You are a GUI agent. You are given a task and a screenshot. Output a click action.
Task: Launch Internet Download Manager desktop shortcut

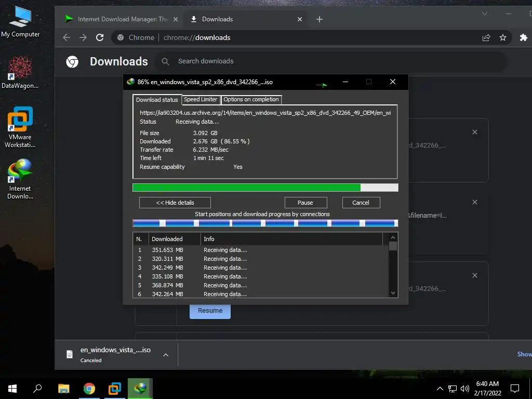pyautogui.click(x=20, y=179)
